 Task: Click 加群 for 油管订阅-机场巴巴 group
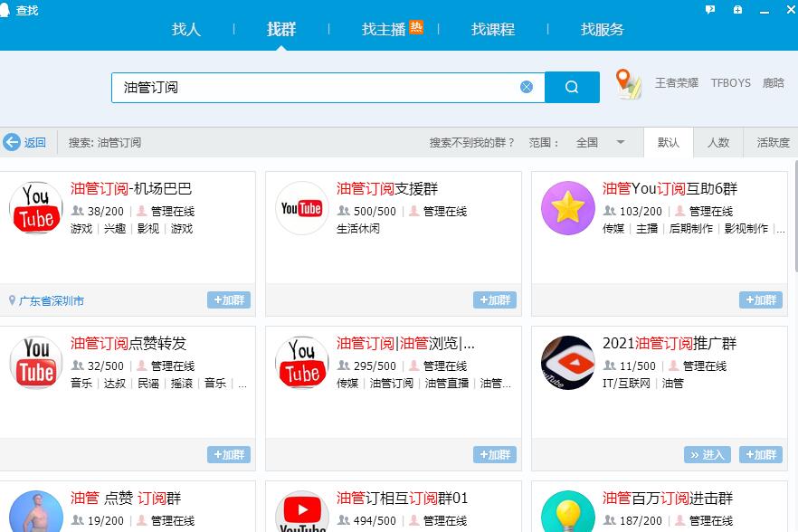click(229, 299)
